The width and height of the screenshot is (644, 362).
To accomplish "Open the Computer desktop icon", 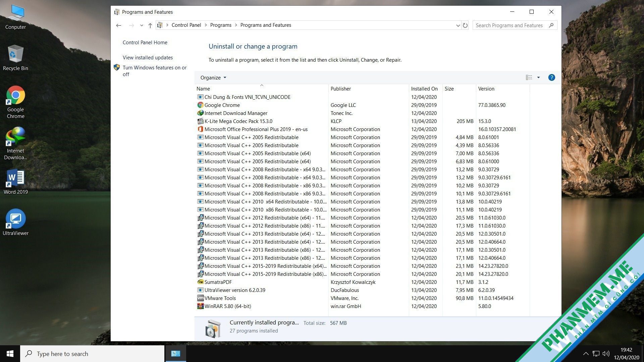I will [x=15, y=17].
